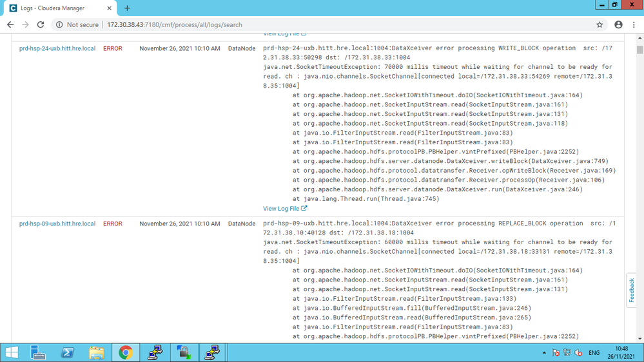
Task: Open the Windows Start menu
Action: (x=12, y=352)
